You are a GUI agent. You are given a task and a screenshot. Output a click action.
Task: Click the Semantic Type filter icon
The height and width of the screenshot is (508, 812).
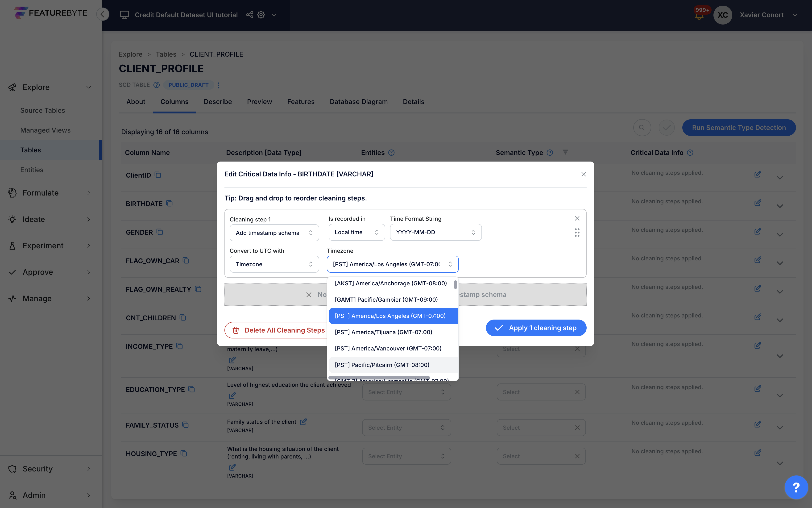pyautogui.click(x=566, y=152)
